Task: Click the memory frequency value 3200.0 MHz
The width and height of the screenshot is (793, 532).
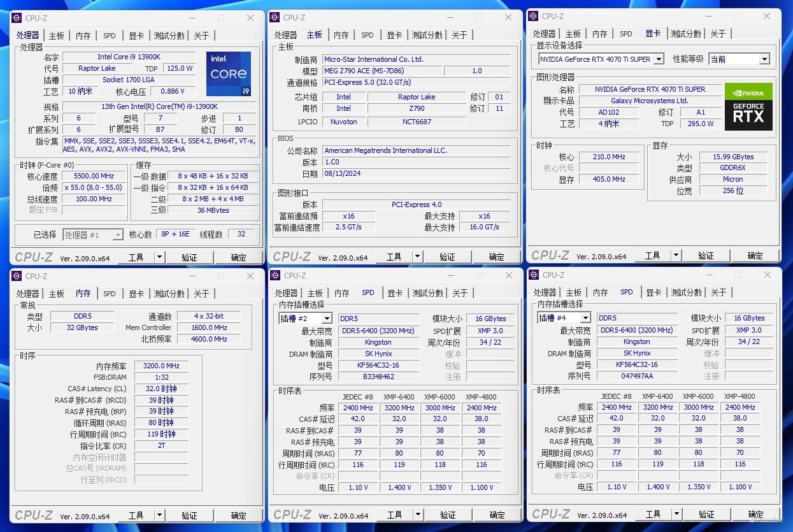Action: pos(161,366)
